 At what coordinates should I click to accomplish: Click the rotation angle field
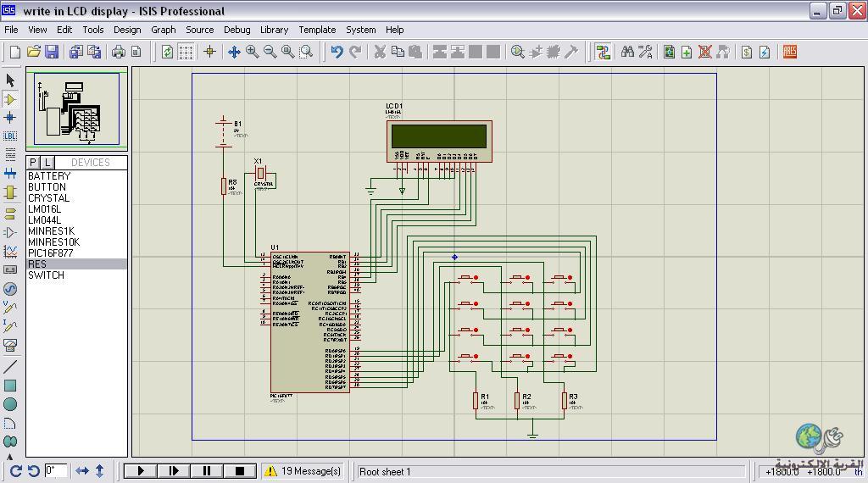pos(56,471)
